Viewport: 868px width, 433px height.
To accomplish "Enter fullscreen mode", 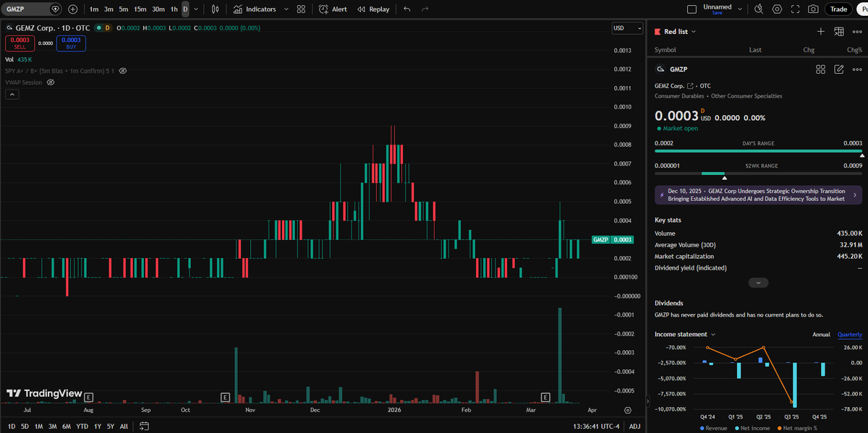I will pos(796,9).
